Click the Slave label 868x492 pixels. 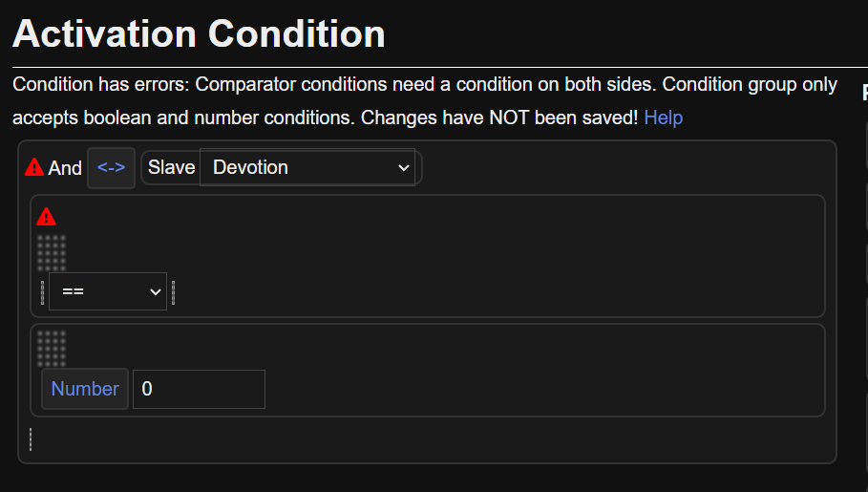[171, 167]
